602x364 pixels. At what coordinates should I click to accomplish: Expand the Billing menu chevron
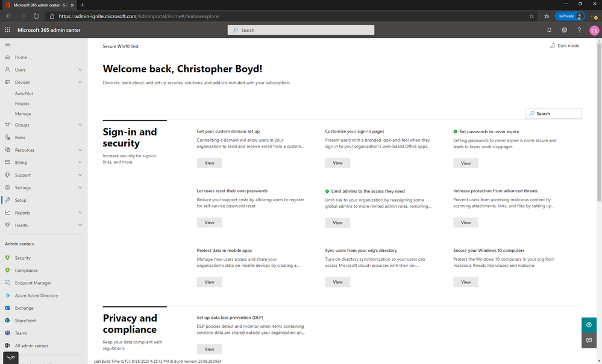click(x=80, y=163)
